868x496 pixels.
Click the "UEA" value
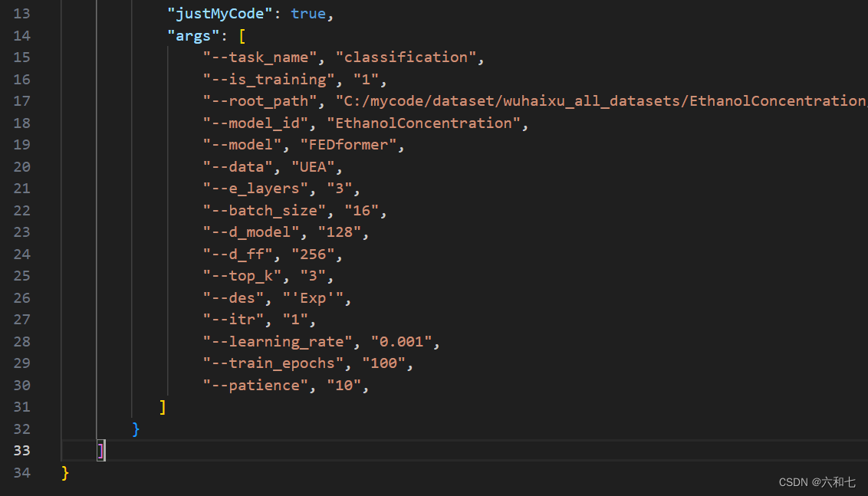(x=313, y=167)
